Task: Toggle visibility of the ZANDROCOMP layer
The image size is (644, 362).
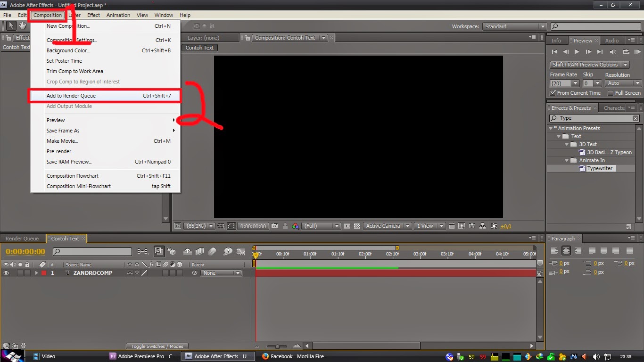Action: click(6, 272)
